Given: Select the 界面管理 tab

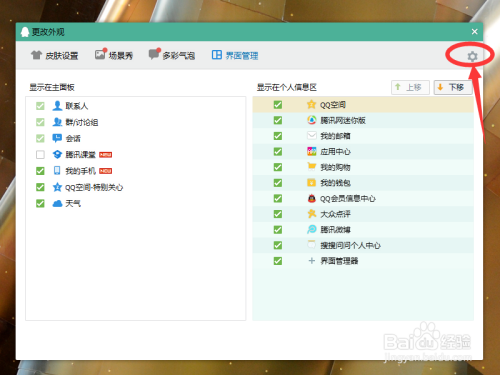Looking at the screenshot, I should click(235, 55).
